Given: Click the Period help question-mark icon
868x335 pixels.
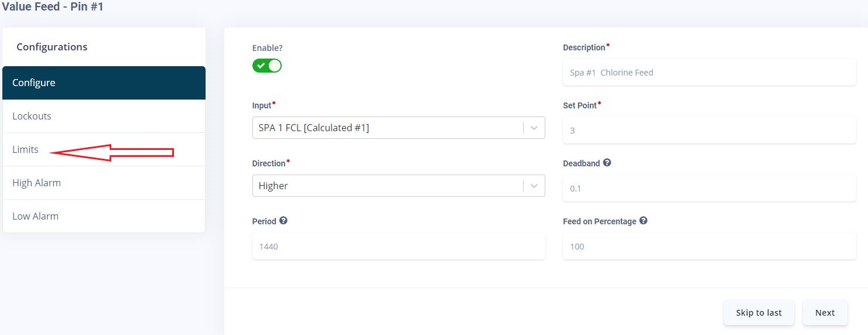Looking at the screenshot, I should tap(283, 221).
